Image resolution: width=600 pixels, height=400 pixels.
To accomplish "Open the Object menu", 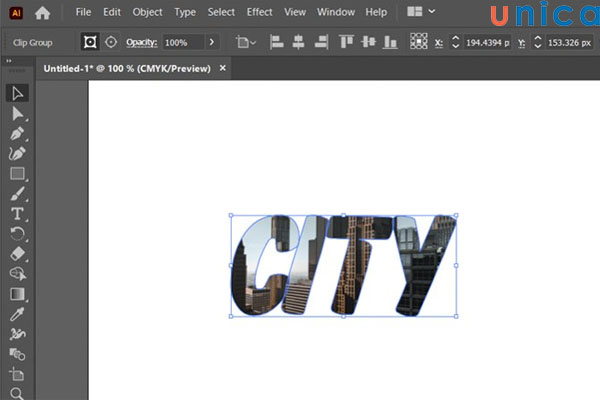I will (147, 13).
